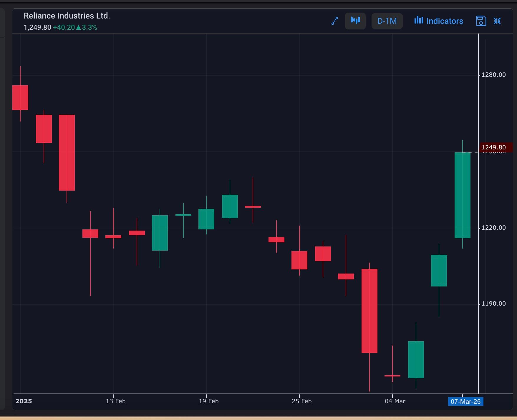The width and height of the screenshot is (517, 420).
Task: Click the +40.20 price change value
Action: pos(64,27)
